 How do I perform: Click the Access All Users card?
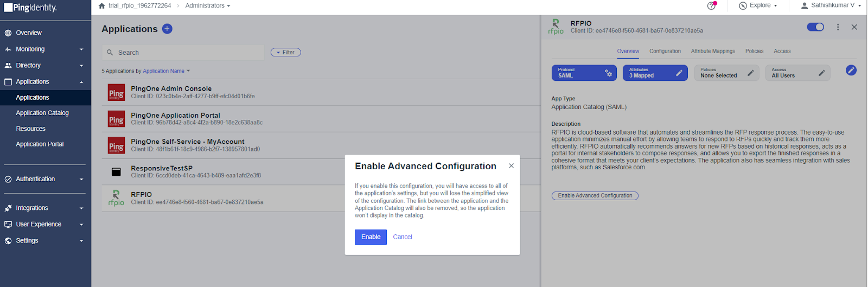797,73
